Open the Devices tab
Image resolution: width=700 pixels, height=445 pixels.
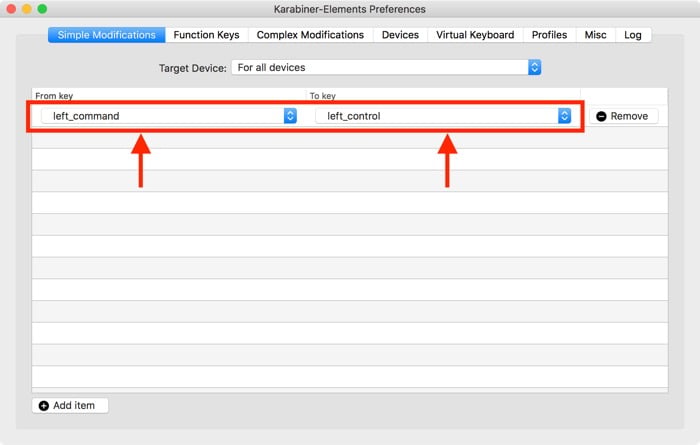400,35
